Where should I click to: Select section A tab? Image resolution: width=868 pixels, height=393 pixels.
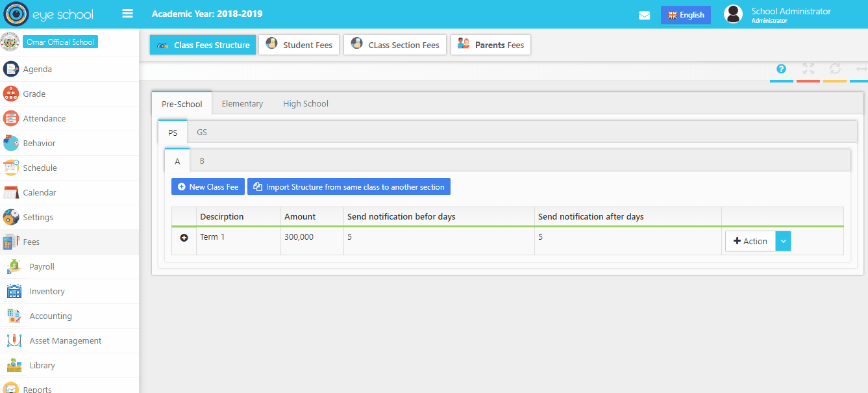pyautogui.click(x=177, y=161)
